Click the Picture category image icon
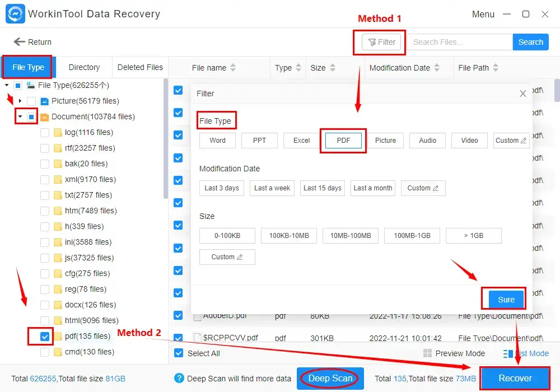 [45, 101]
